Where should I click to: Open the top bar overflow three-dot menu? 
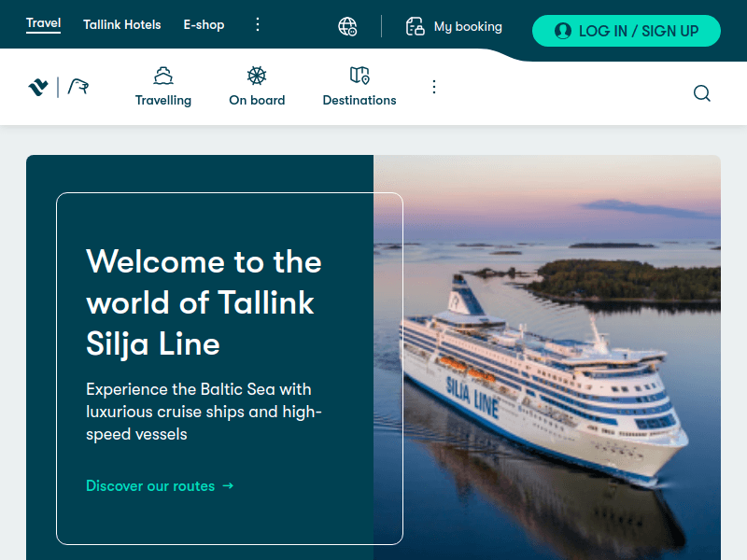(x=258, y=25)
